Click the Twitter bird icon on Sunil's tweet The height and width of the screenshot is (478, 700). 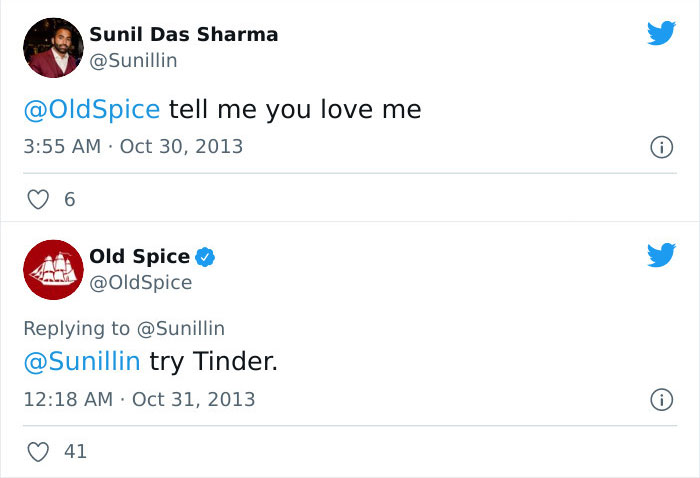click(x=661, y=34)
